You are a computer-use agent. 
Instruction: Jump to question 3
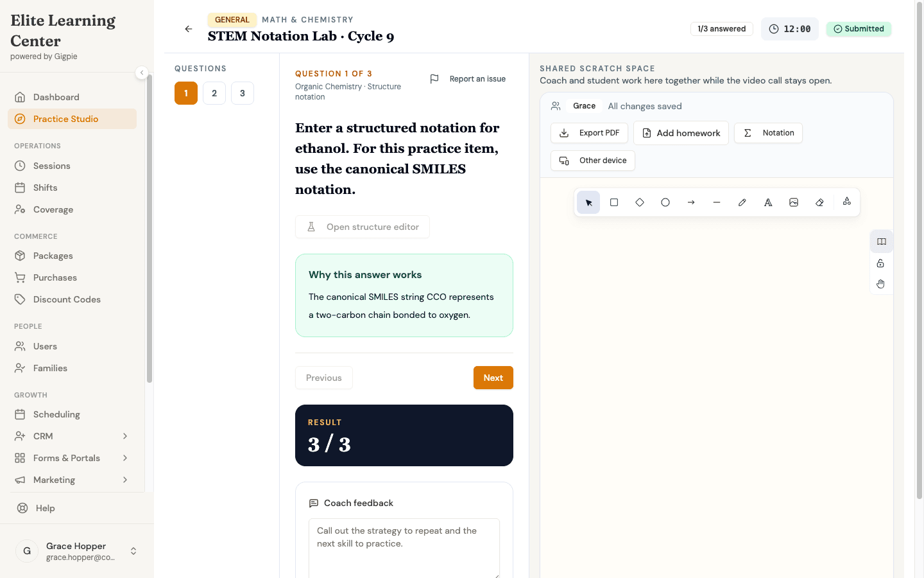point(243,93)
